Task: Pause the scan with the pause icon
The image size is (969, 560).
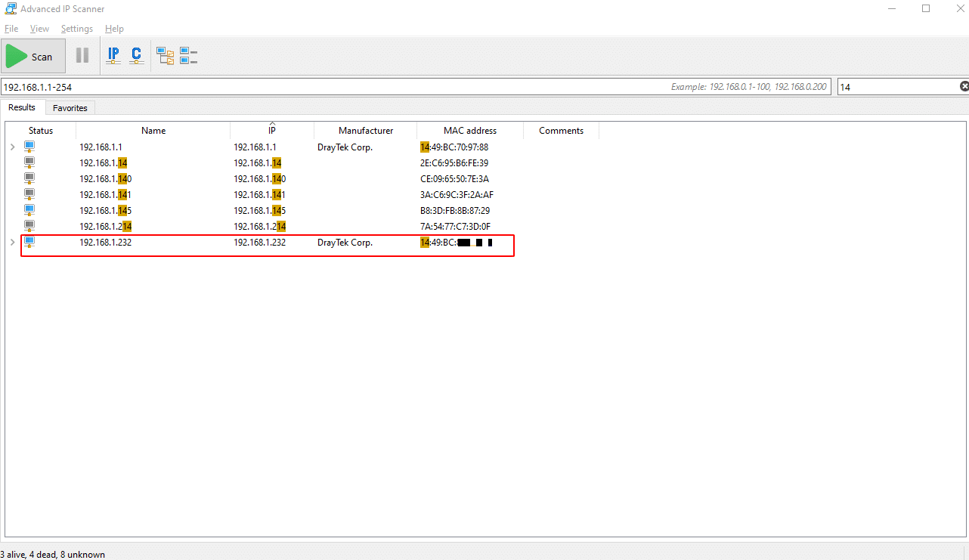Action: (x=82, y=55)
